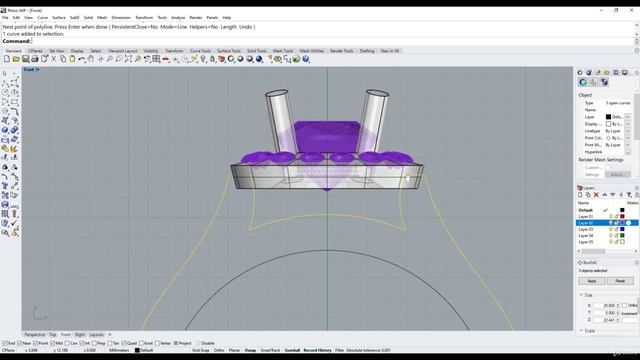Image resolution: width=640 pixels, height=360 pixels.
Task: Click the BoxEdit Size X value field
Action: click(607, 305)
